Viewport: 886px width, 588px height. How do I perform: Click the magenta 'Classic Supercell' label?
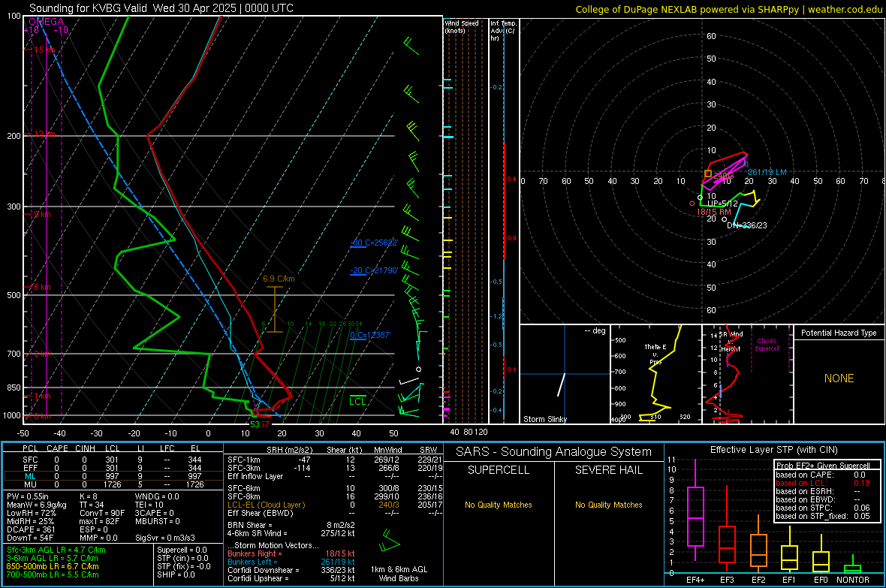point(767,345)
